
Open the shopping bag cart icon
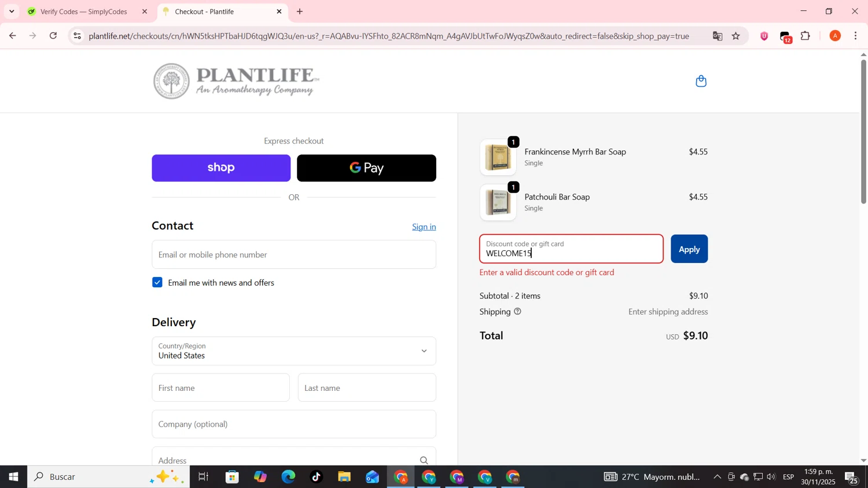[x=701, y=81]
